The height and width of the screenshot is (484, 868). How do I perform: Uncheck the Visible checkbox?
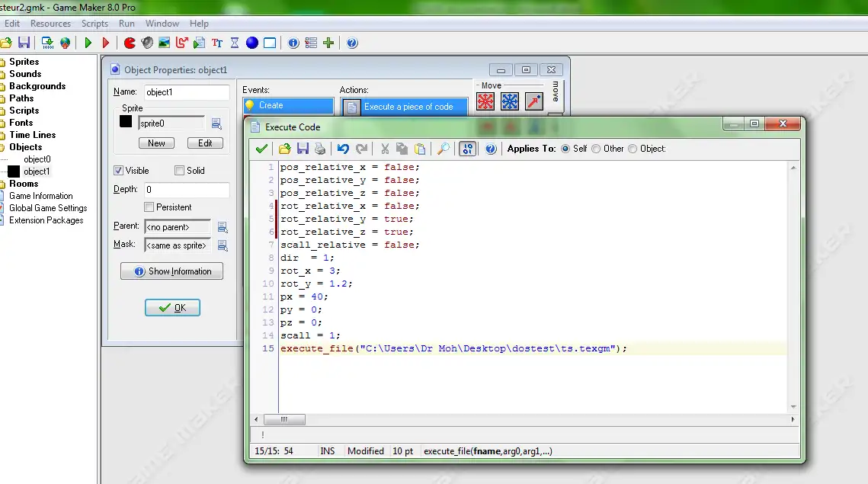118,171
